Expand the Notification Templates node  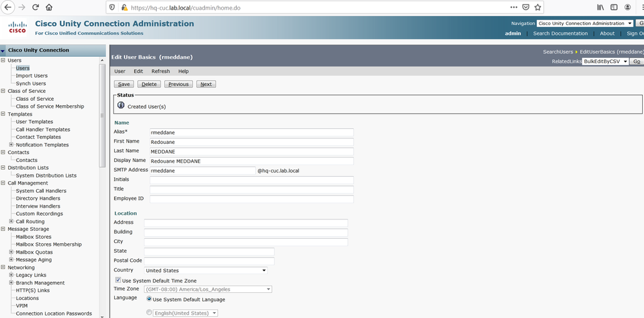pyautogui.click(x=11, y=144)
